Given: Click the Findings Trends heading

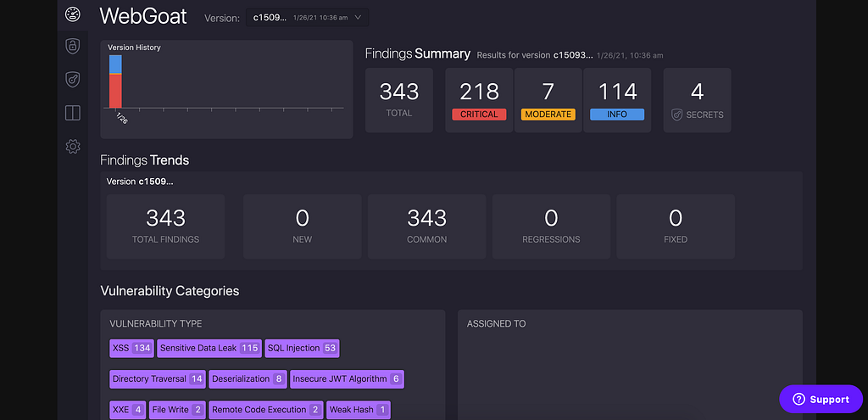Looking at the screenshot, I should 144,160.
